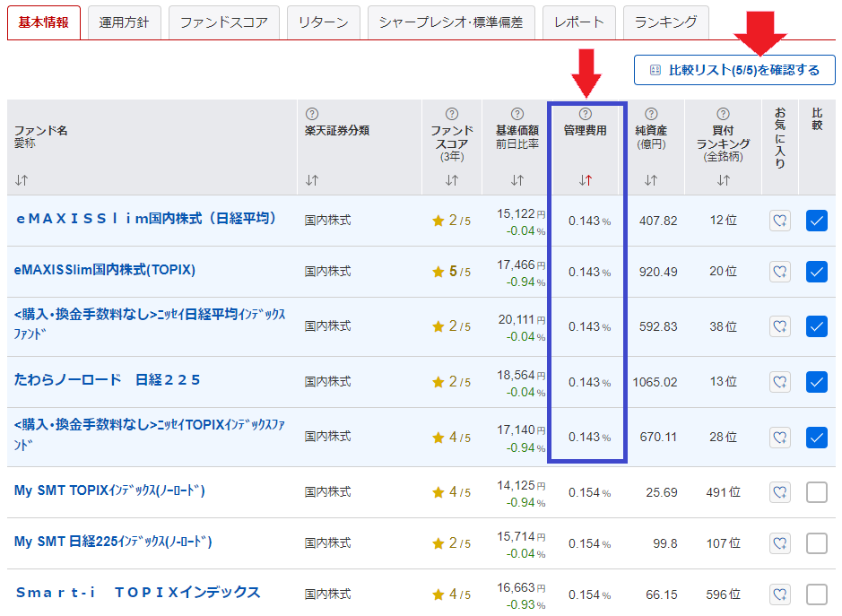Open fund My SMT 日経225インデックス(ノーロード)
The width and height of the screenshot is (842, 616).
[113, 542]
